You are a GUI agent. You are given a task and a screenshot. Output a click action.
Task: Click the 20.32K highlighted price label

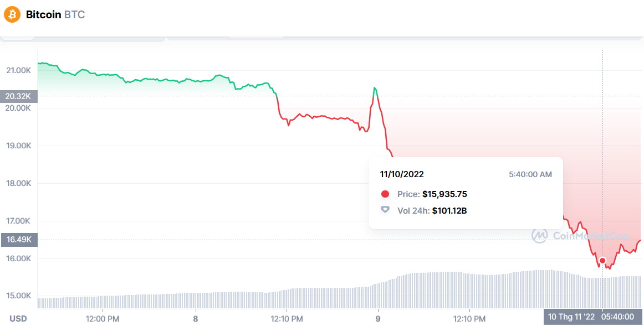click(x=19, y=96)
